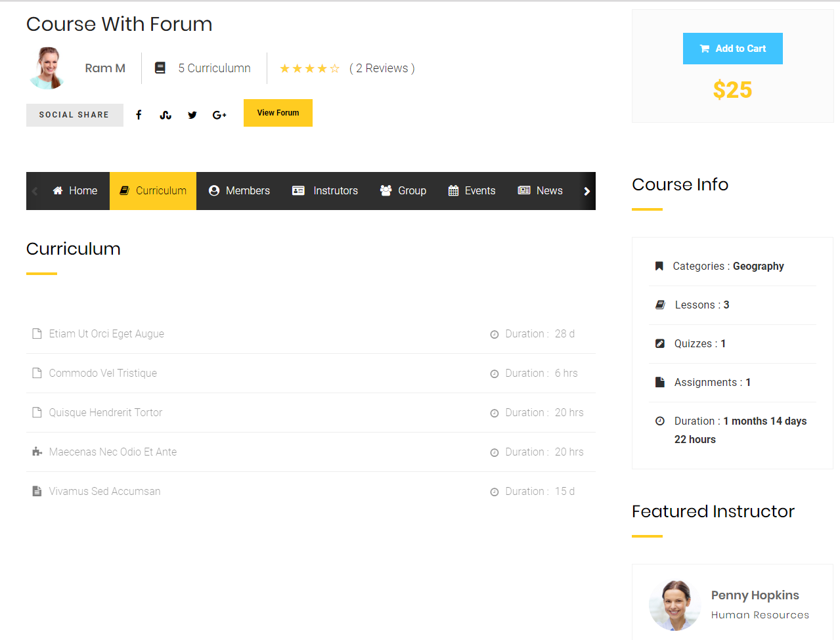Click the "6 hrs" duration value
840x640 pixels.
(566, 373)
